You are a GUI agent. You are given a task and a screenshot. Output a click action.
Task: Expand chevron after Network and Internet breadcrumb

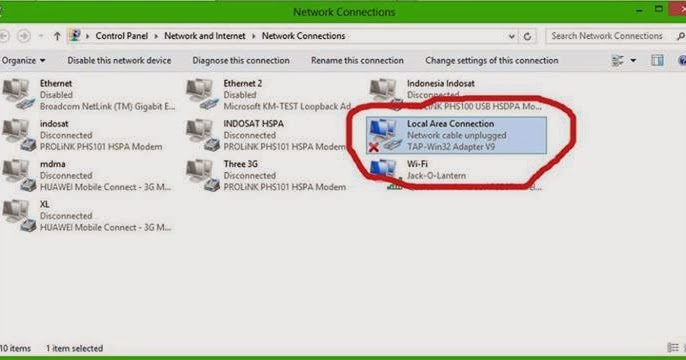click(253, 36)
